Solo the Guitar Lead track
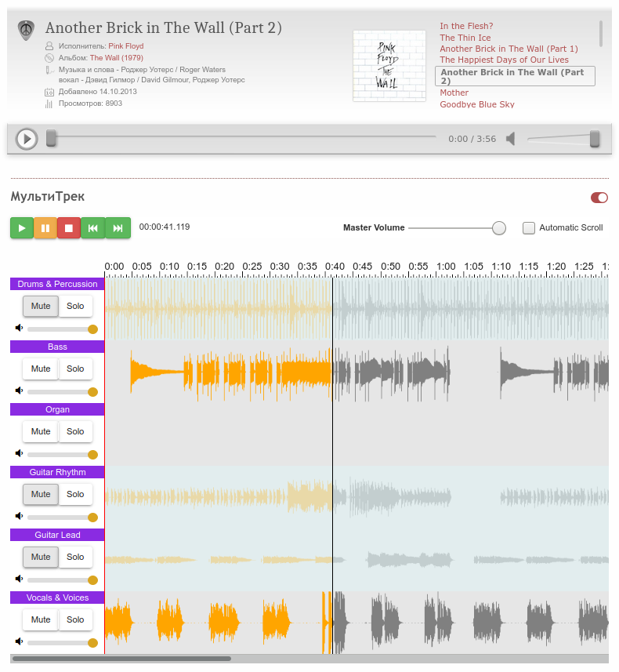619x672 pixels. pyautogui.click(x=75, y=557)
